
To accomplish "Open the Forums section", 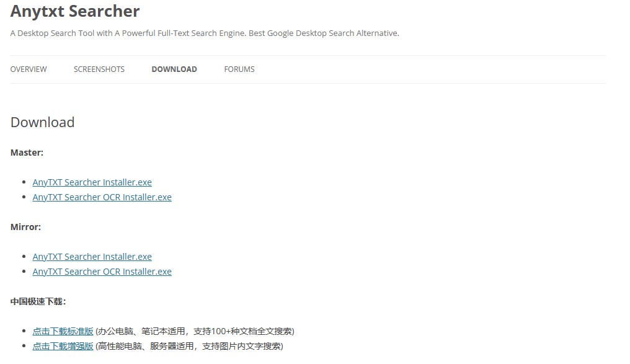I will click(x=239, y=69).
